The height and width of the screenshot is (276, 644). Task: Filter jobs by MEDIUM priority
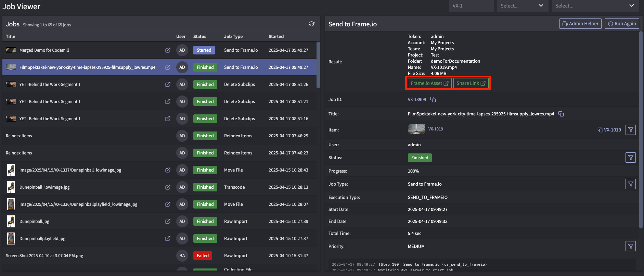pos(631,246)
